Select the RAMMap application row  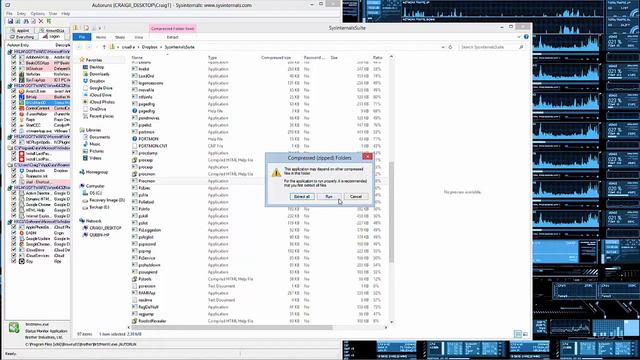pyautogui.click(x=259, y=293)
